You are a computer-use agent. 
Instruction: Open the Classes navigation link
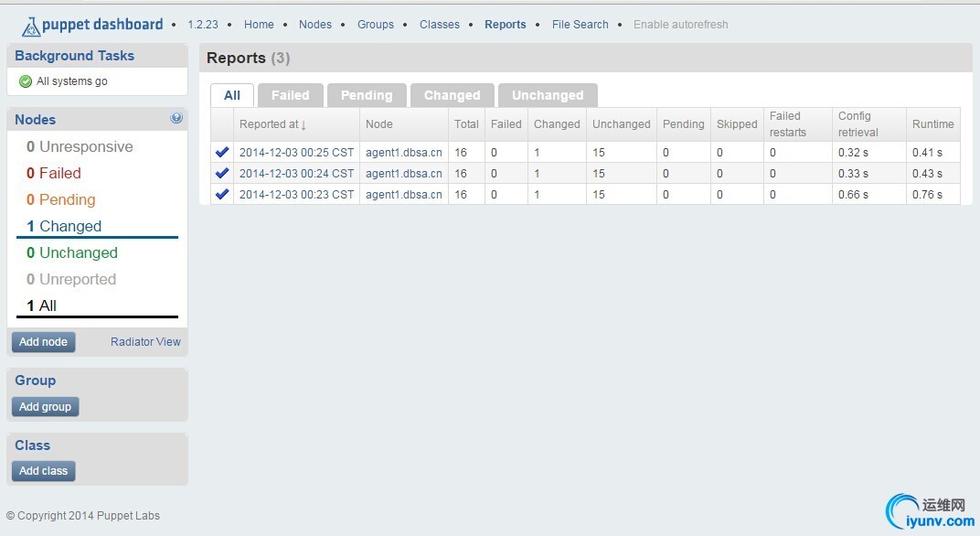[440, 25]
